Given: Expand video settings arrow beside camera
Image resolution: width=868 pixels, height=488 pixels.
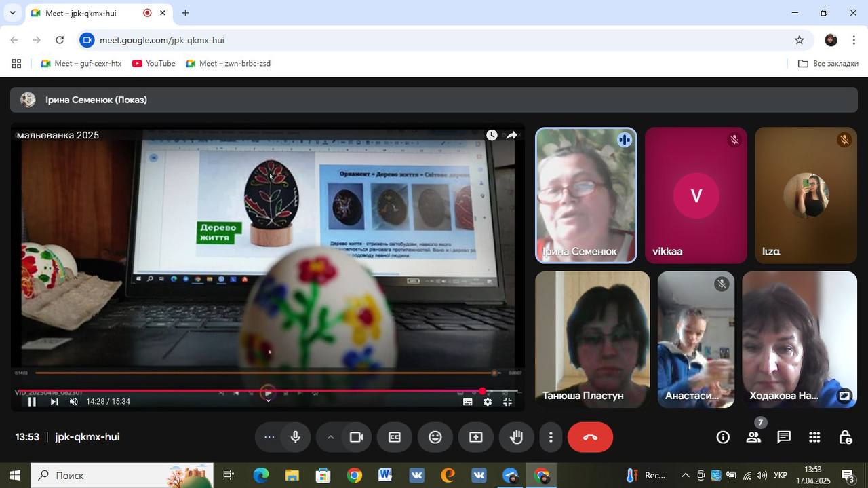Looking at the screenshot, I should coord(331,438).
